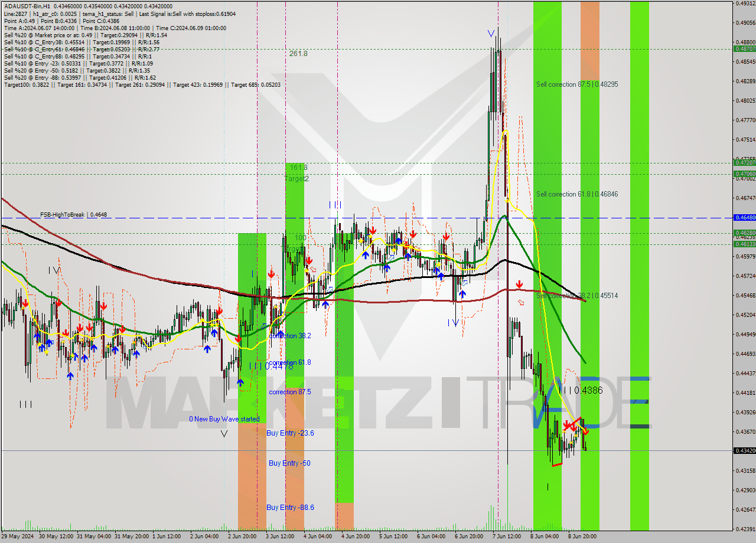
Task: Click the 7 Jun 12:00 time label
Action: pyautogui.click(x=506, y=536)
